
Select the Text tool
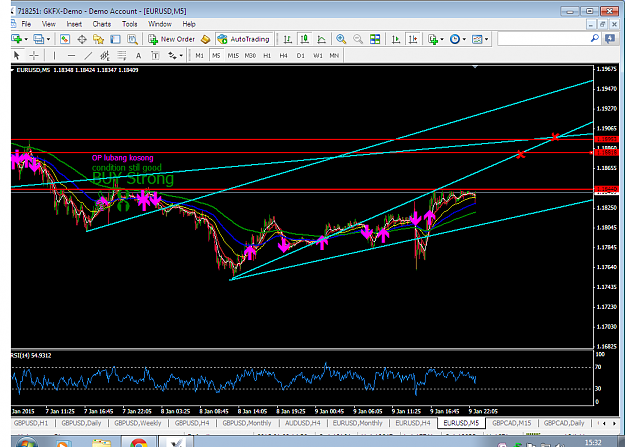138,55
